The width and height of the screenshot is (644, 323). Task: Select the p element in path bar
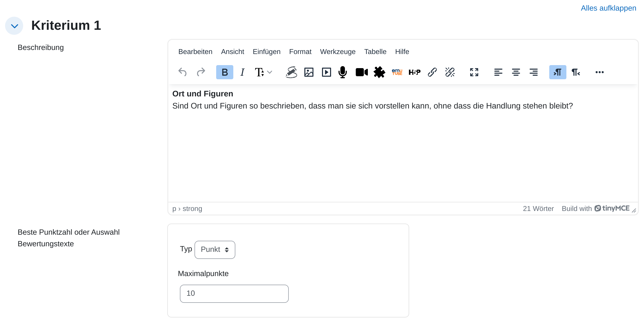point(174,209)
